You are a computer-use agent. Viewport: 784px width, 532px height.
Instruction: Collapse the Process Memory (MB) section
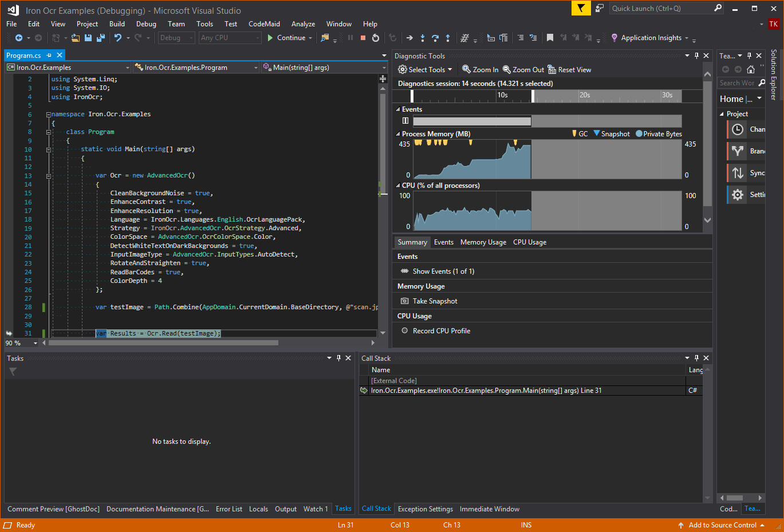coord(397,133)
